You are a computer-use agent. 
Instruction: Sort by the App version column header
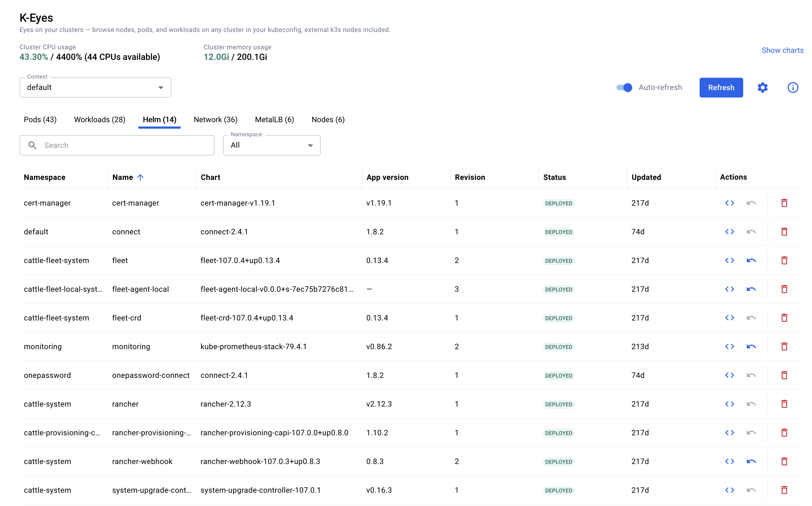coord(387,177)
